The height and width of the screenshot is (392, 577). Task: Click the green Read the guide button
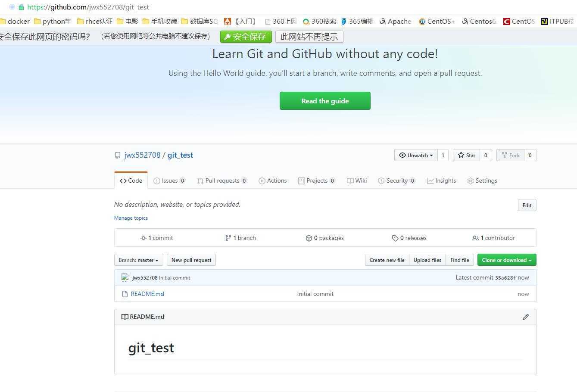pyautogui.click(x=325, y=101)
